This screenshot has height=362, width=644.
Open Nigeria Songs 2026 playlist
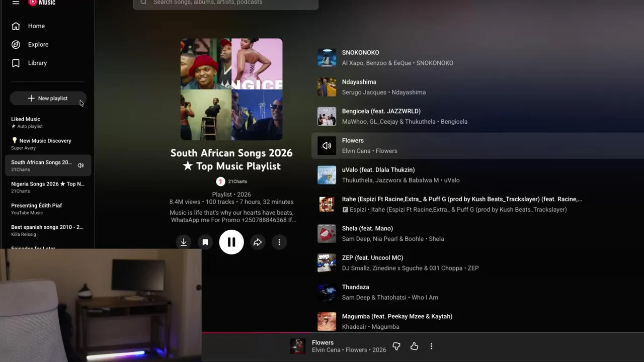pos(48,187)
